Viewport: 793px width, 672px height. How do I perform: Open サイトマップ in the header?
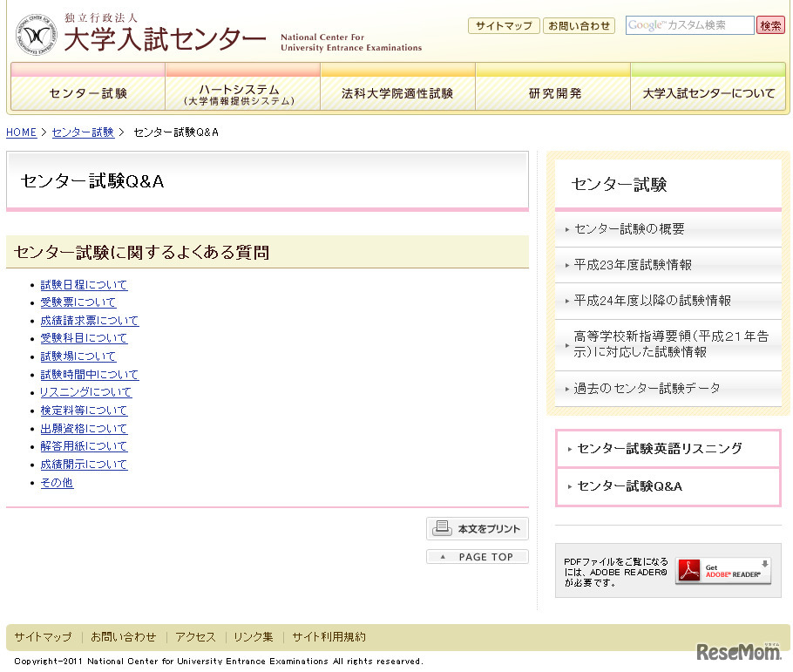pos(504,25)
